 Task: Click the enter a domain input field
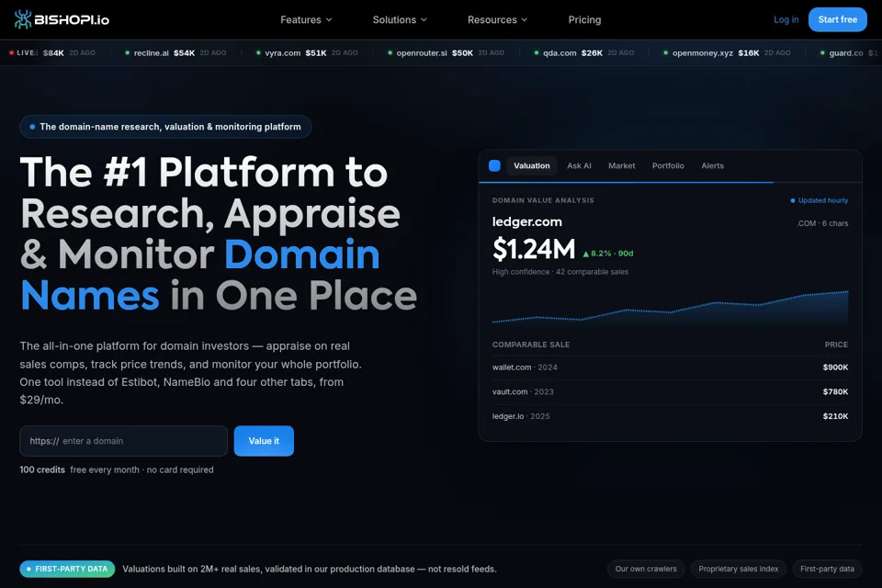coord(124,441)
